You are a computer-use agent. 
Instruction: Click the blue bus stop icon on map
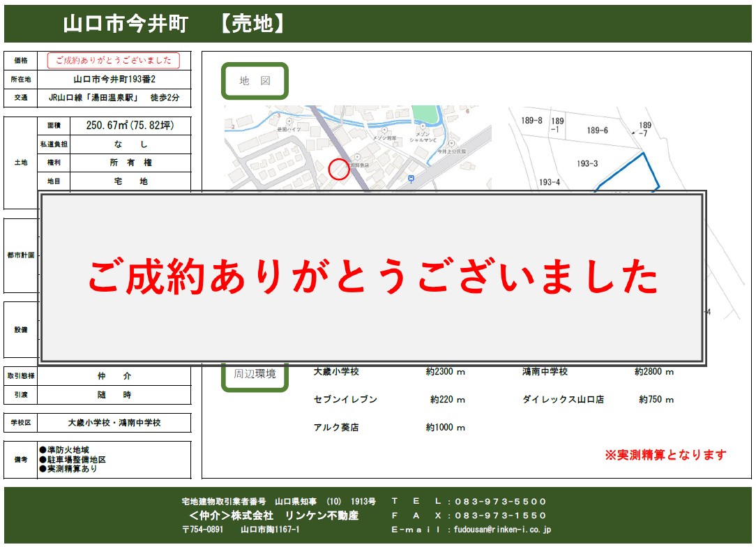[410, 179]
